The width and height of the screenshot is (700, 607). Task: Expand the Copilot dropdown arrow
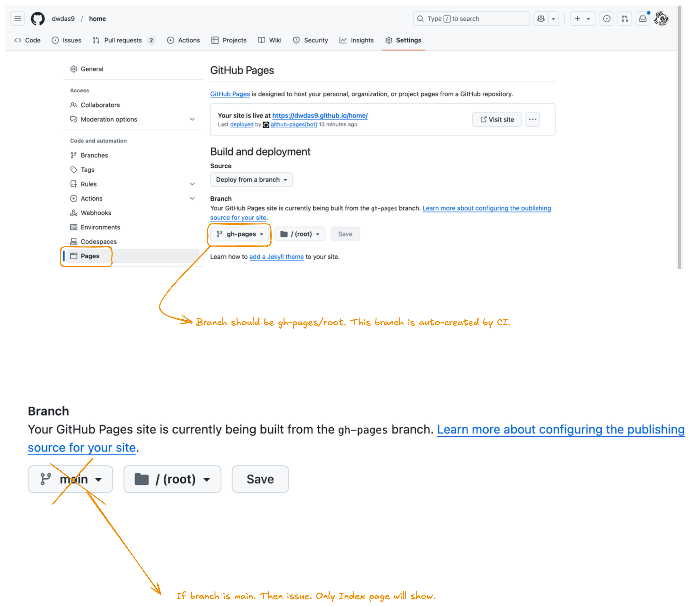553,19
